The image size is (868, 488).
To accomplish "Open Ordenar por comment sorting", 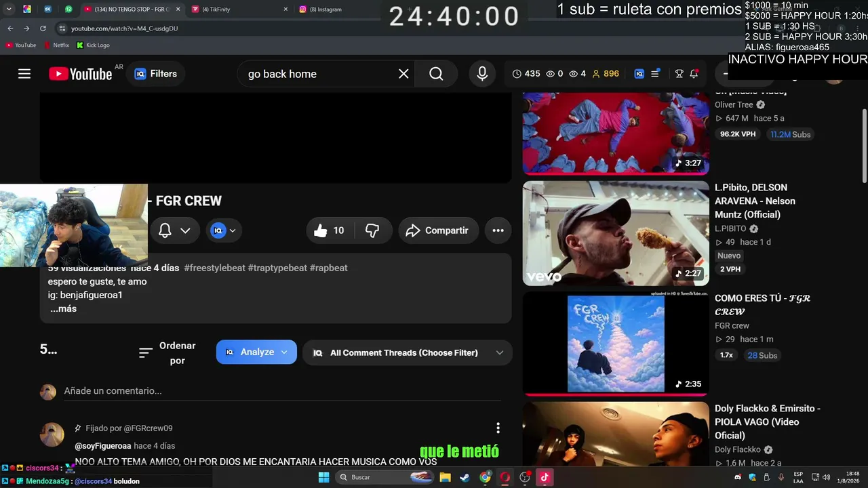I will (x=167, y=352).
